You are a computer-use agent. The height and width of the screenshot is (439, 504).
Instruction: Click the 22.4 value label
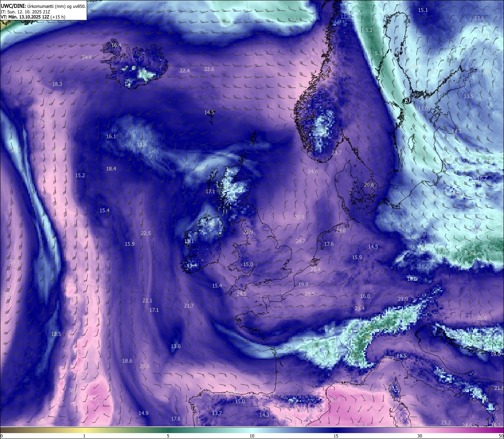185,70
